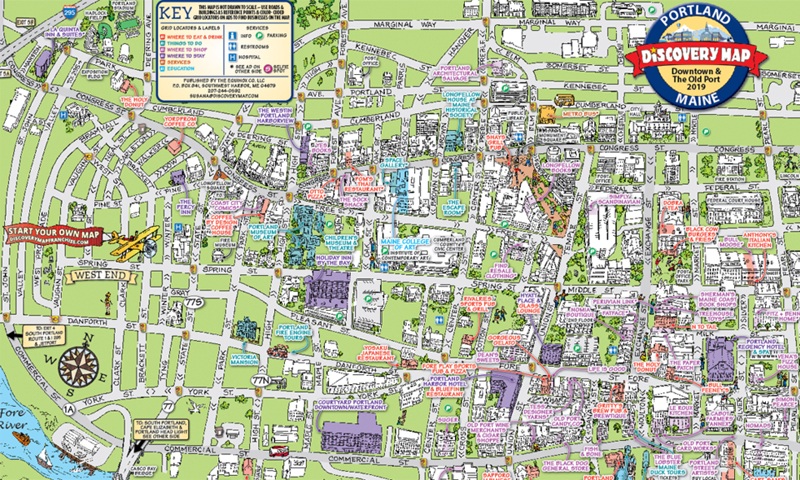Click the Portland Museum of Art label

(x=264, y=232)
